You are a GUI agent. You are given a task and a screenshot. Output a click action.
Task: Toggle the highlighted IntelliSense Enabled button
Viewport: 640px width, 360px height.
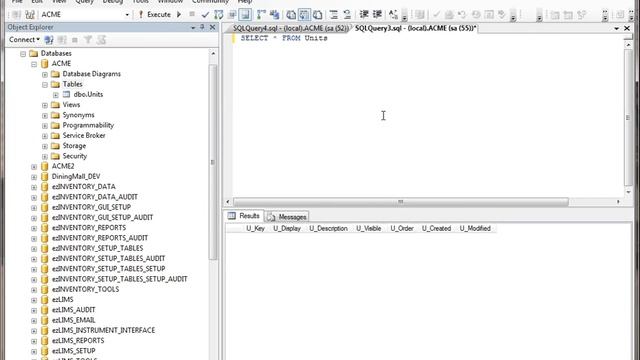click(245, 15)
